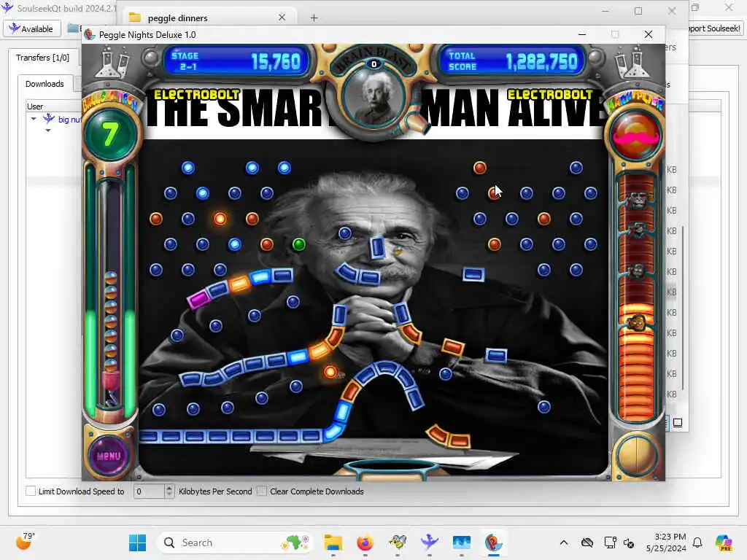Close the peggle dinners tab
Image resolution: width=747 pixels, height=560 pixels.
coord(282,17)
